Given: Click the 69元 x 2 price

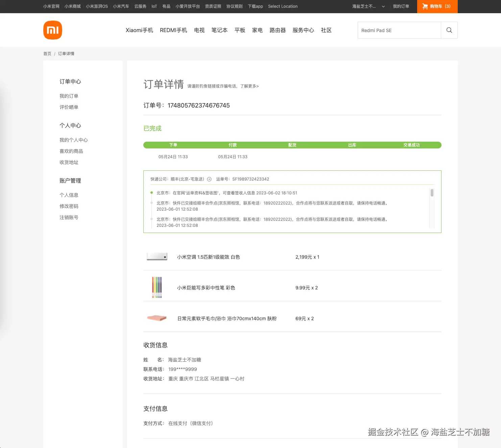Looking at the screenshot, I should [305, 319].
